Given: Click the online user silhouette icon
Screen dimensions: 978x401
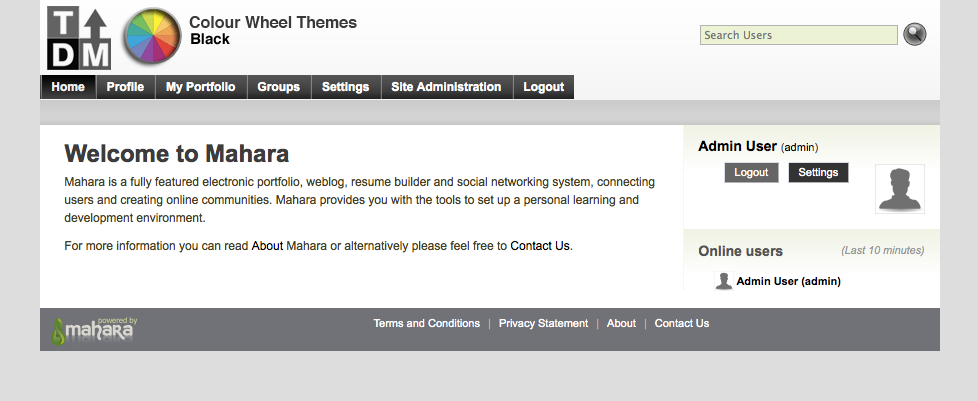Looking at the screenshot, I should coord(724,281).
